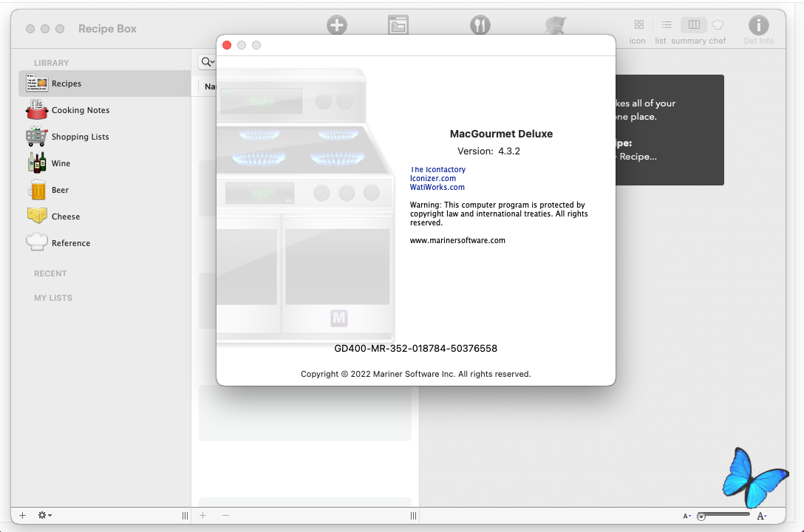
Task: Click the stove illustration in About dialog
Action: click(306, 205)
